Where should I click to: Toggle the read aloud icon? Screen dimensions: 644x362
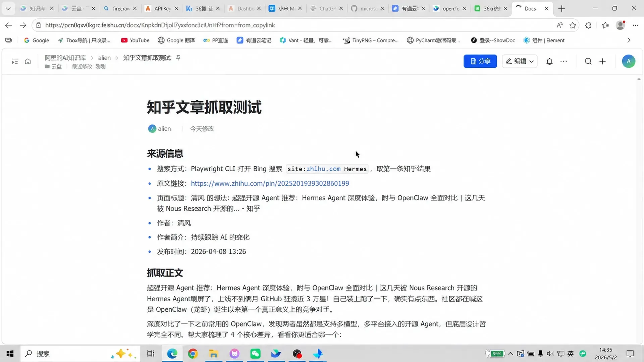tap(559, 25)
